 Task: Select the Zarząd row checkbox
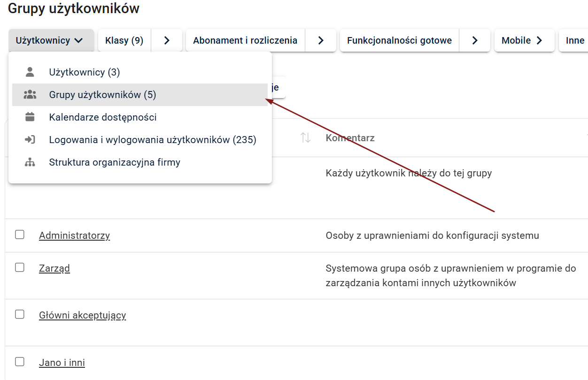[x=20, y=267]
